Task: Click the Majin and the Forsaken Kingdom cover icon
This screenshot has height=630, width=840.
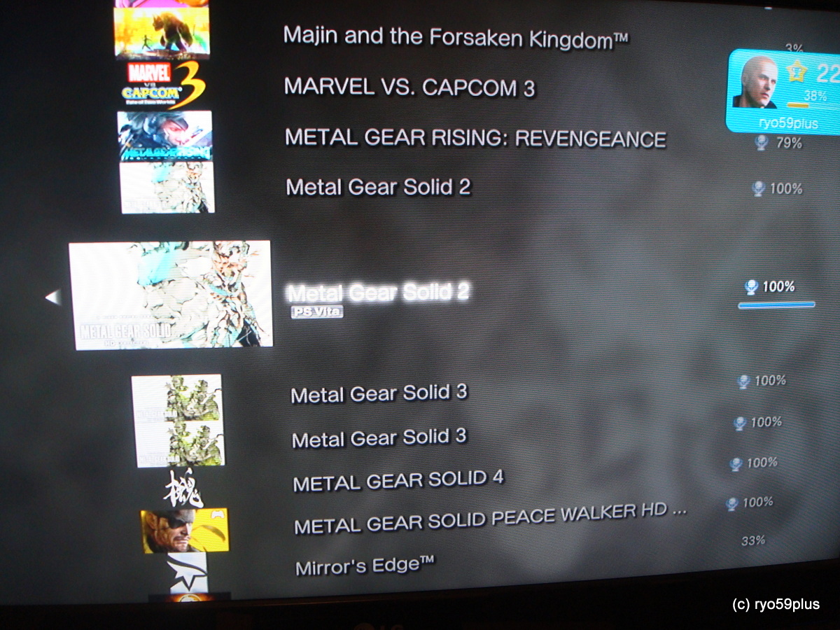Action: tap(162, 34)
